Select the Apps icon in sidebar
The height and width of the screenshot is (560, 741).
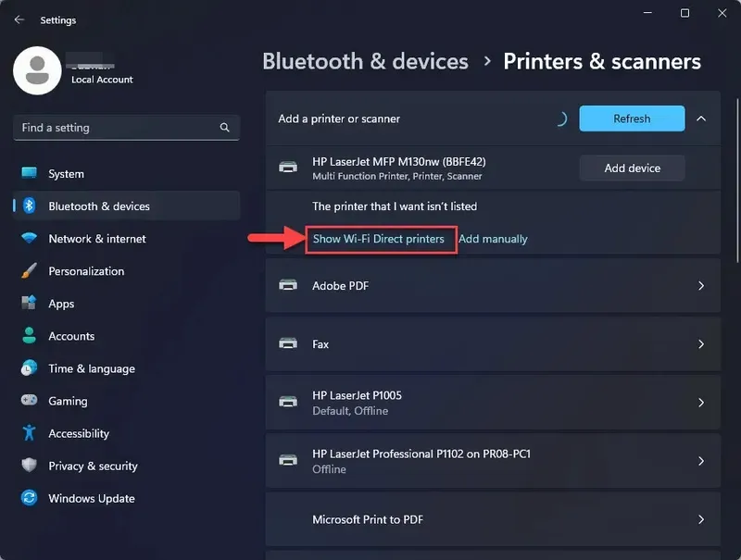pos(28,303)
